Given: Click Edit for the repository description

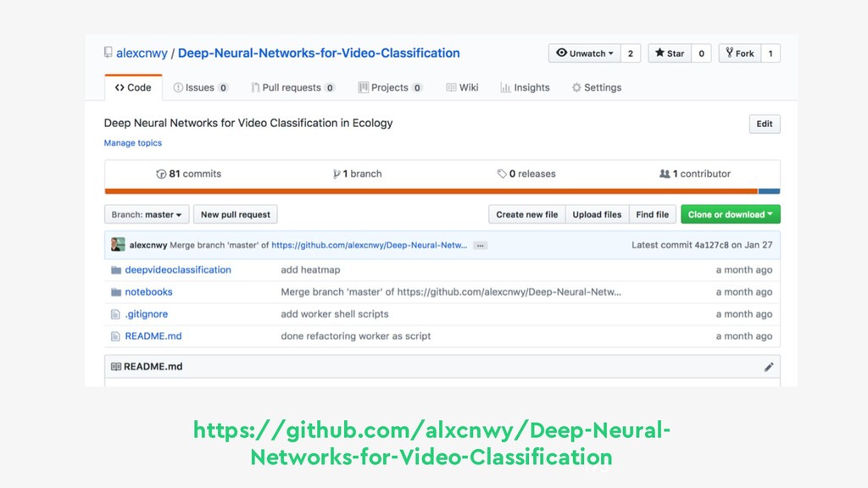Looking at the screenshot, I should [765, 124].
